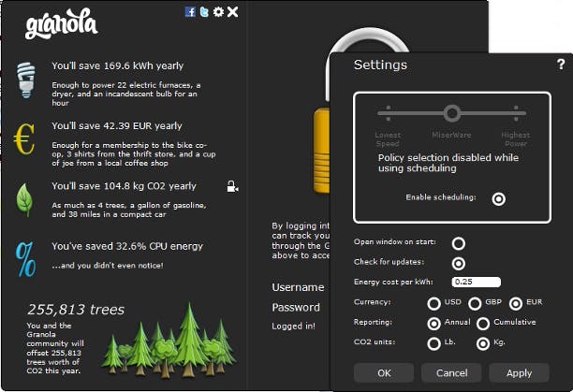The image size is (573, 392).
Task: Click the policy slider handle at MiserWare
Action: coord(452,113)
